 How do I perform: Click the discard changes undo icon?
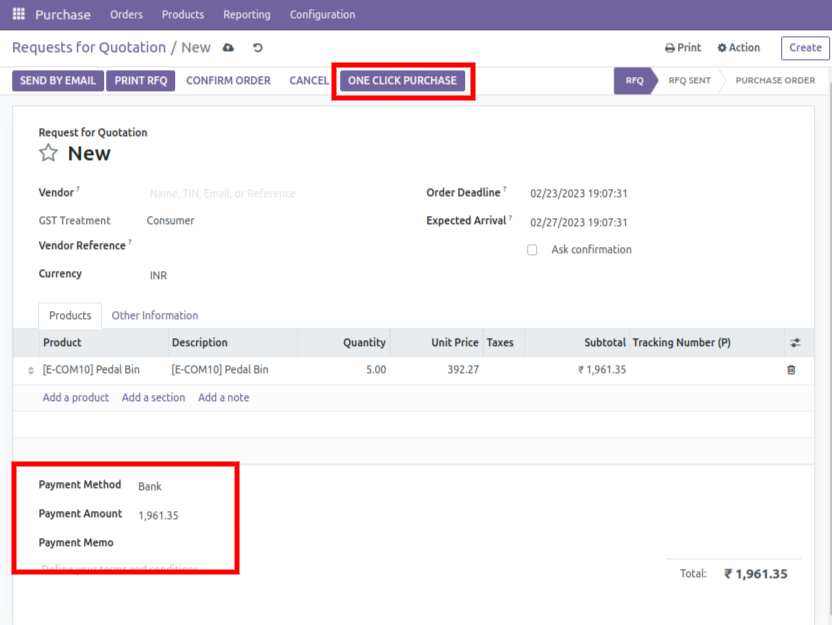(257, 48)
